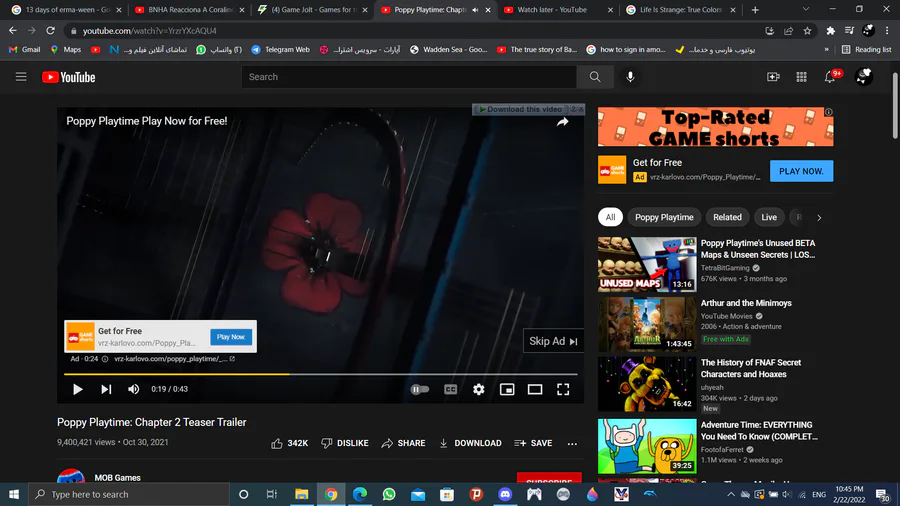This screenshot has height=506, width=900.
Task: Switch to Watch later - YouTube tab
Action: pyautogui.click(x=558, y=10)
